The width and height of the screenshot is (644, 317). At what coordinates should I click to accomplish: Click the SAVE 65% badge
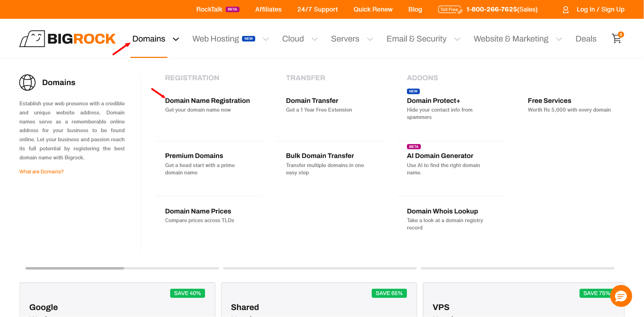389,293
